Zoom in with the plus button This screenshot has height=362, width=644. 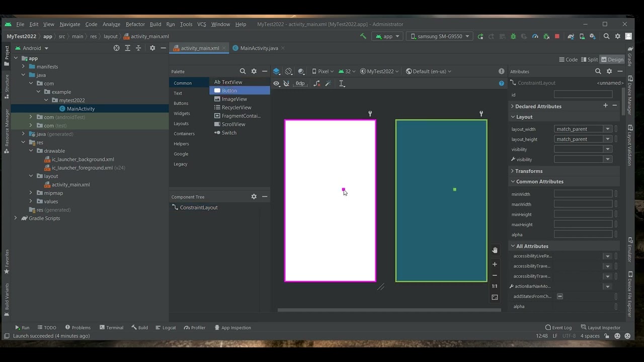[495, 264]
